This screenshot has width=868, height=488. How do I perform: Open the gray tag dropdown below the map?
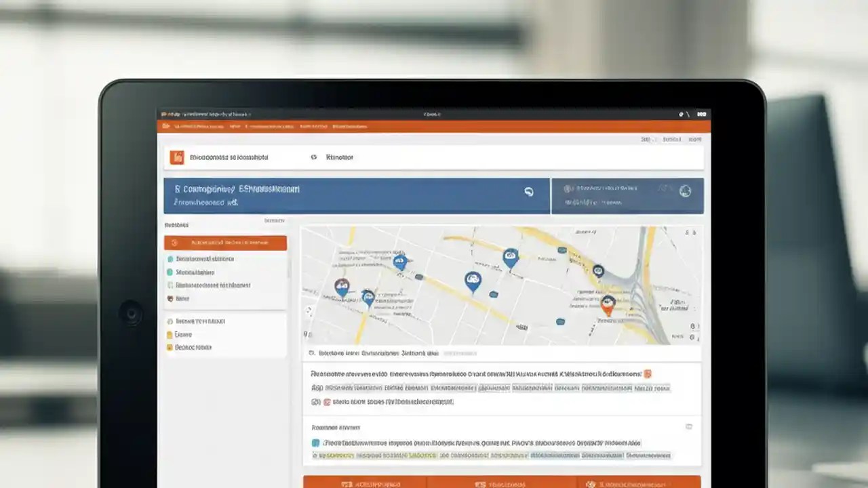tap(460, 352)
